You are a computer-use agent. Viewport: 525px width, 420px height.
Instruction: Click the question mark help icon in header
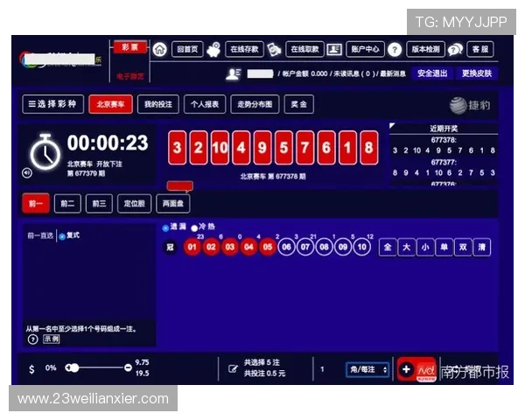coord(395,50)
